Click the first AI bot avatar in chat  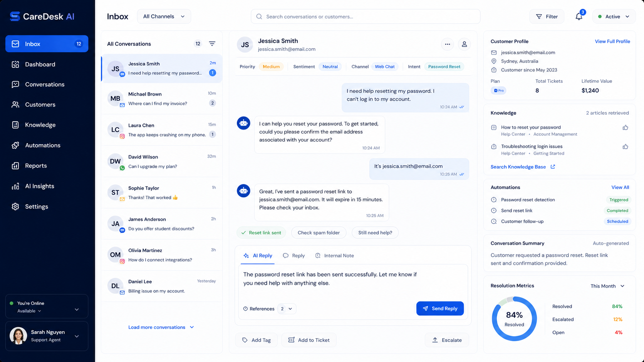243,123
